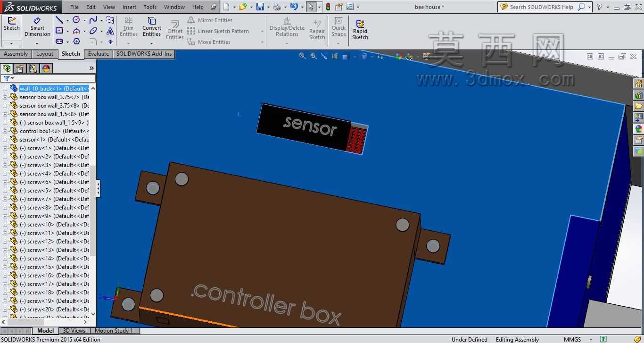Viewport: 644px width, 343px height.
Task: Click the Search SOLIDWORKS Help field
Action: [x=542, y=7]
